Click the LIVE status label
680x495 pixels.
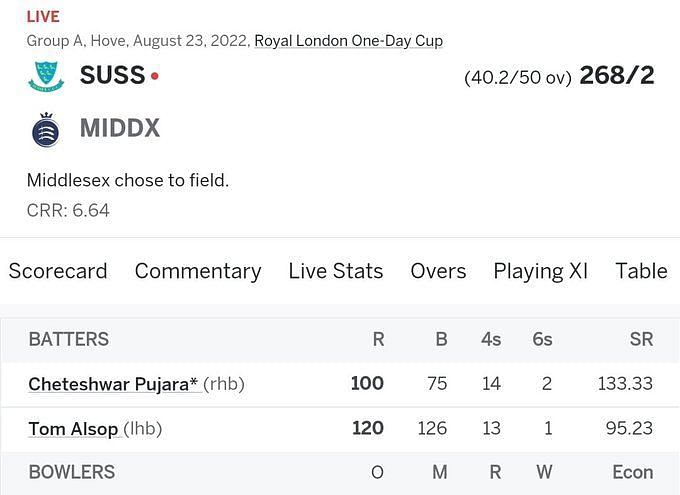pos(43,16)
